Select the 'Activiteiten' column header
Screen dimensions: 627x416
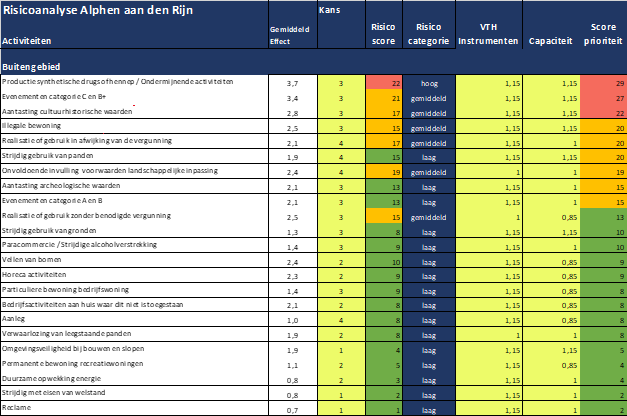[27, 43]
